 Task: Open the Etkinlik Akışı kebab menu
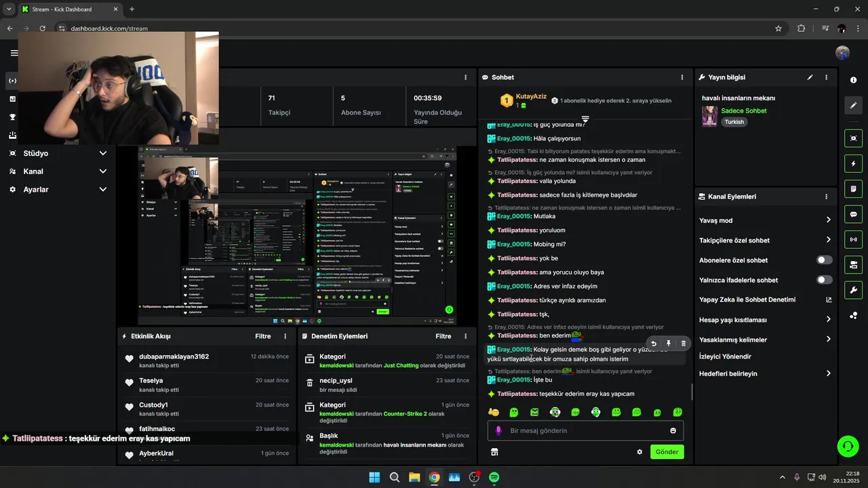coord(285,336)
